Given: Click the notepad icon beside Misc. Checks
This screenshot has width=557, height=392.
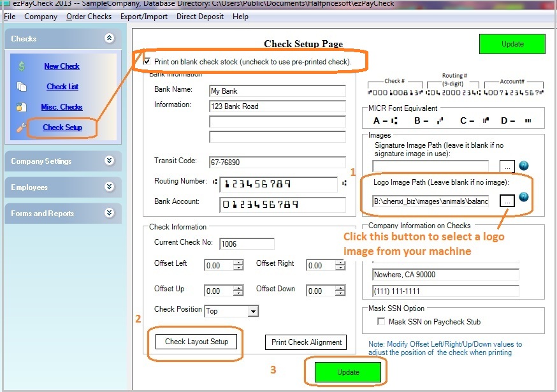Looking at the screenshot, I should point(21,106).
